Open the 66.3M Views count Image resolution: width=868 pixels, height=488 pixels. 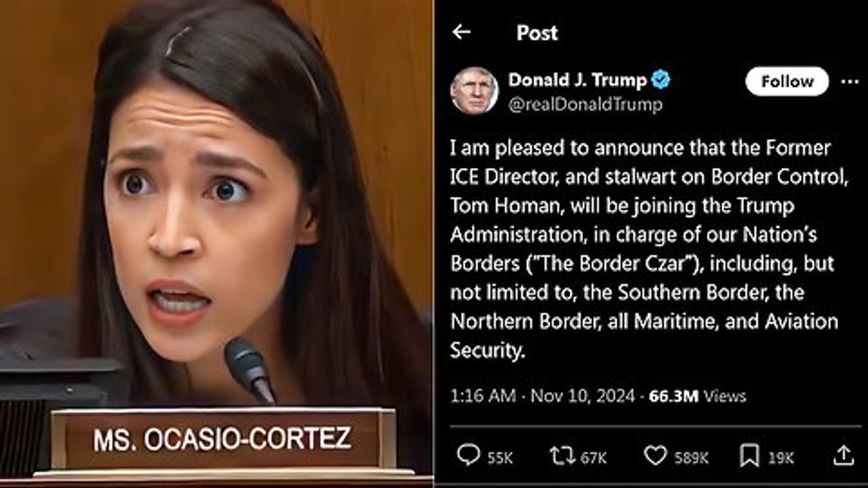(698, 396)
